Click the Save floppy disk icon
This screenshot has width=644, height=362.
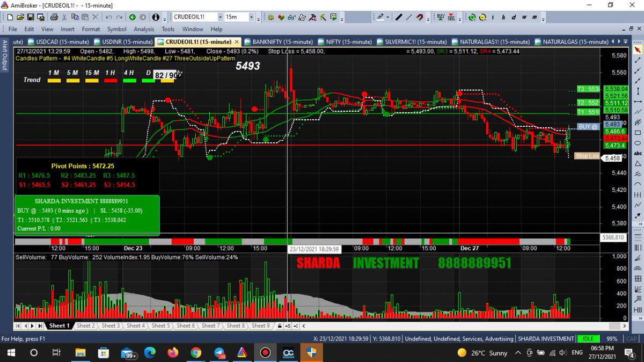click(x=31, y=17)
